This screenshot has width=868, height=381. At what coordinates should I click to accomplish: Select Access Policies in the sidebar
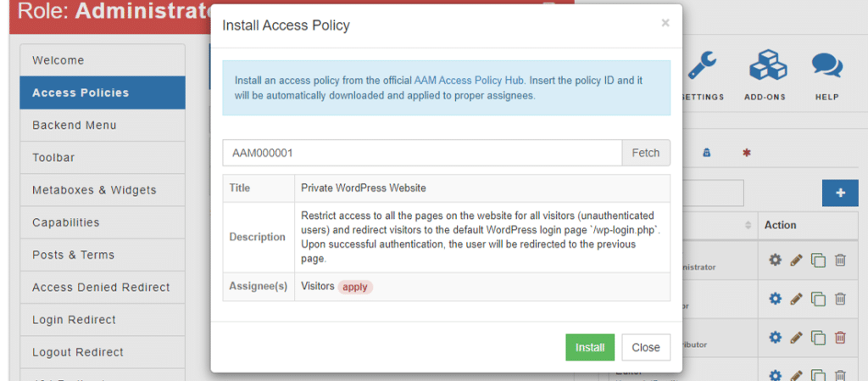pyautogui.click(x=102, y=92)
